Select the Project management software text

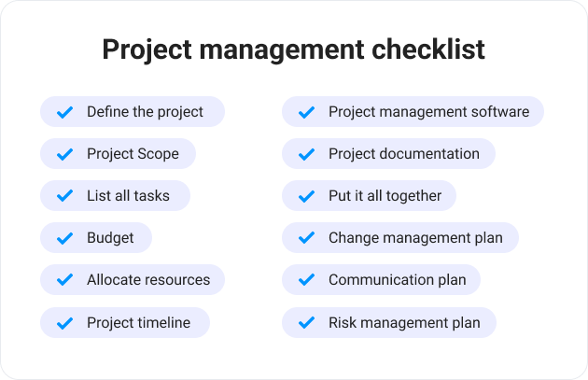(x=429, y=112)
